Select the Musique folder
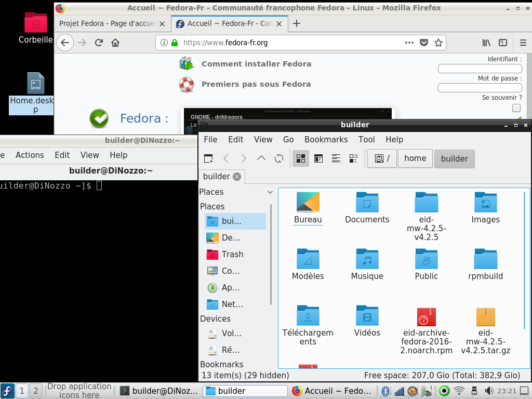Image resolution: width=532 pixels, height=399 pixels. (367, 264)
